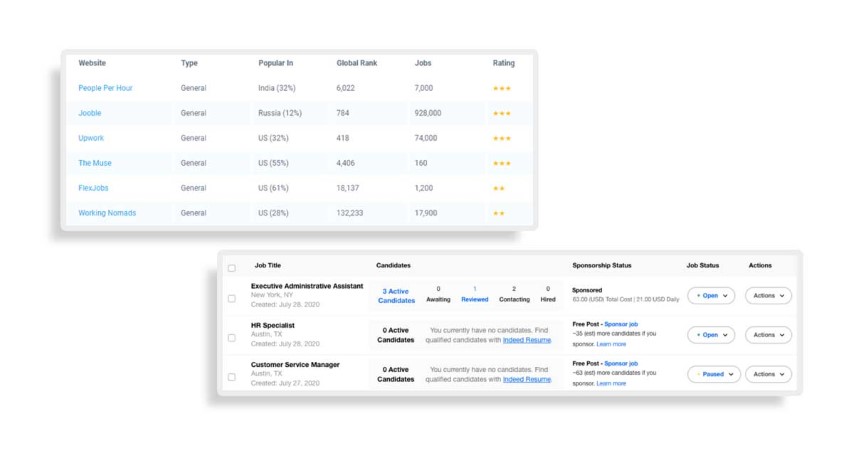The width and height of the screenshot is (854, 451).
Task: Check the Executive Administrative Assistant row checkbox
Action: click(x=231, y=298)
